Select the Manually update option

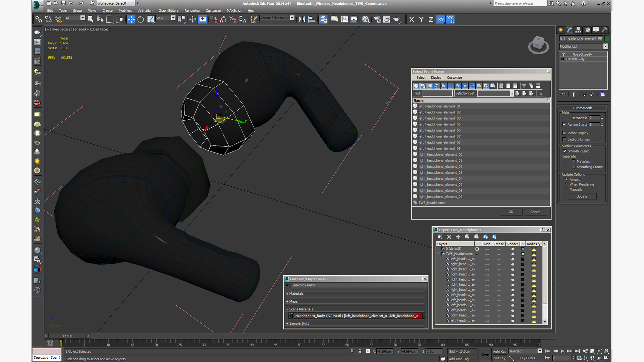click(x=567, y=189)
